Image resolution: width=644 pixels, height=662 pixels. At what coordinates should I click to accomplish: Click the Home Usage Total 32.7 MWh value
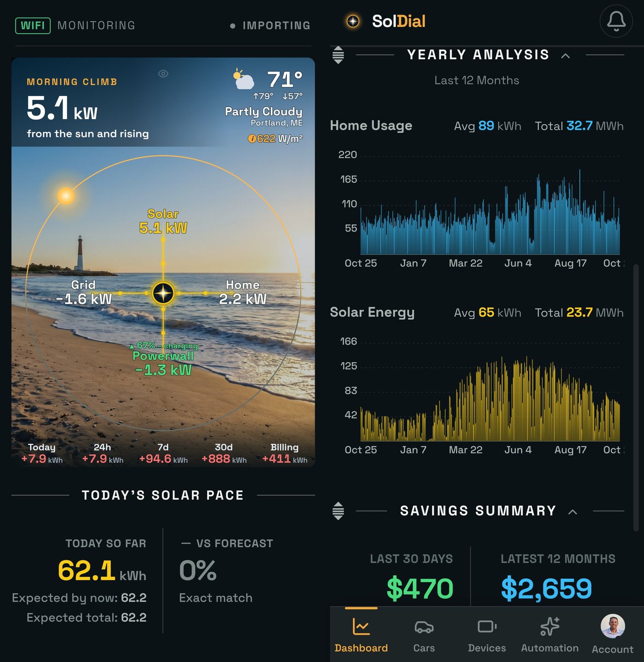tap(579, 126)
